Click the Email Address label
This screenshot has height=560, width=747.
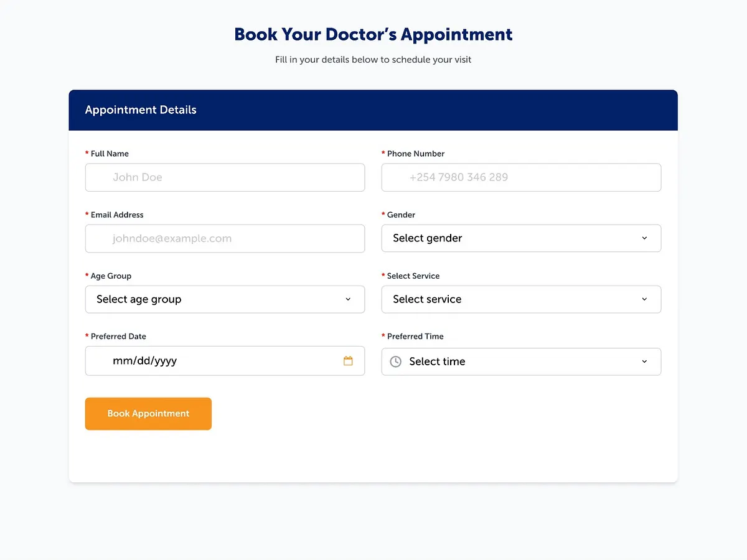(118, 215)
